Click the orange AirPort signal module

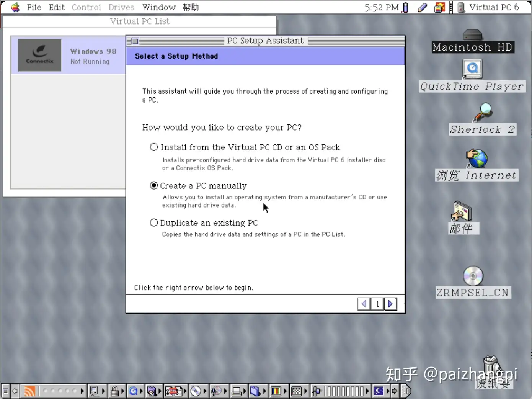29,391
